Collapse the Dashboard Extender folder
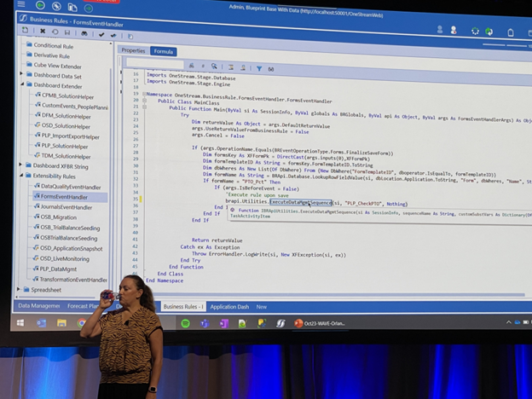Viewport: 532px width, 399px height. click(22, 84)
